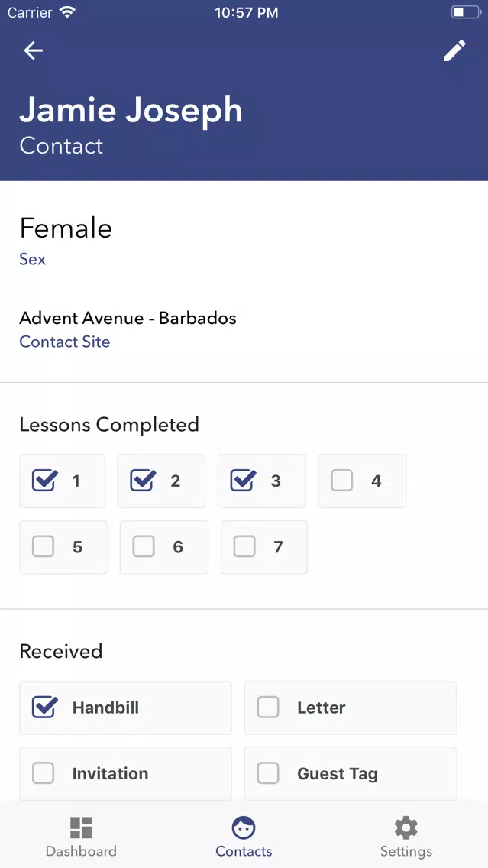Mark lesson 6 as completed
Image resolution: width=488 pixels, height=868 pixels.
point(144,547)
